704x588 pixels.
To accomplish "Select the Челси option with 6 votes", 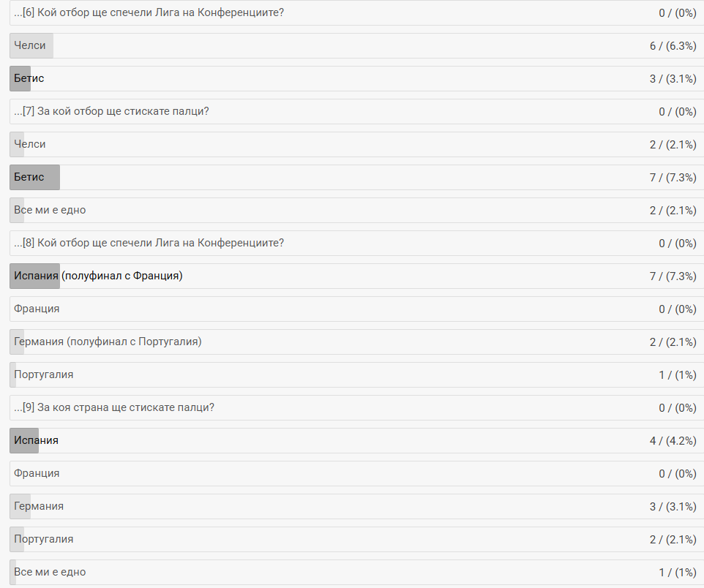I will pos(356,46).
